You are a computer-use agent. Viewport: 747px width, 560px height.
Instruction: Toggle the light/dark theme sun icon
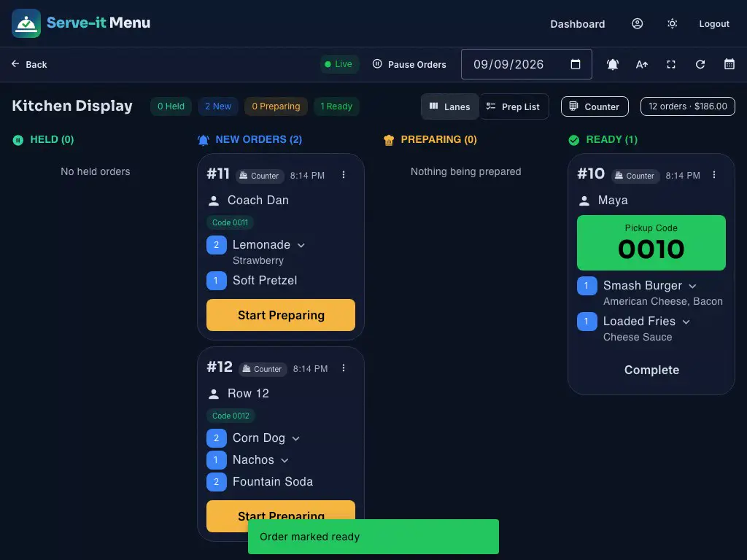point(672,23)
